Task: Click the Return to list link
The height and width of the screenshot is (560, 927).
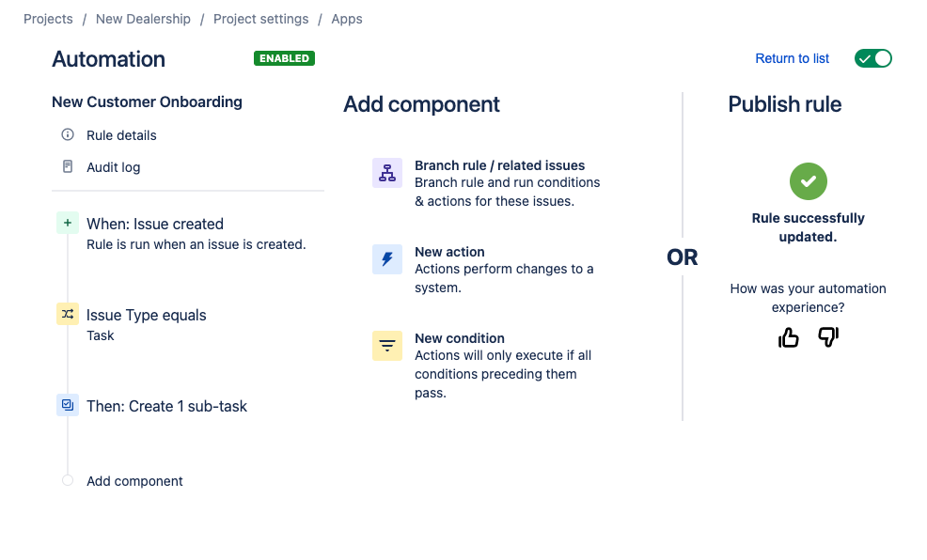Action: pos(793,58)
